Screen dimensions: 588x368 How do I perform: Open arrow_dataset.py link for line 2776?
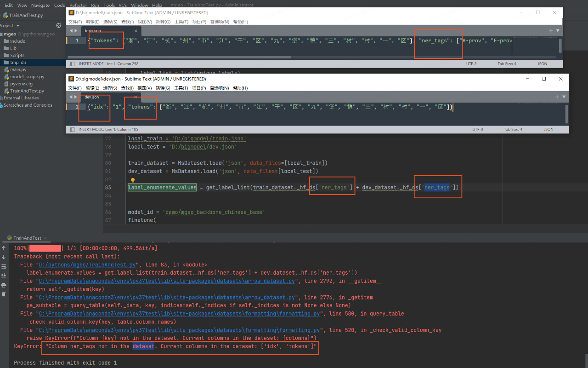tap(166, 298)
